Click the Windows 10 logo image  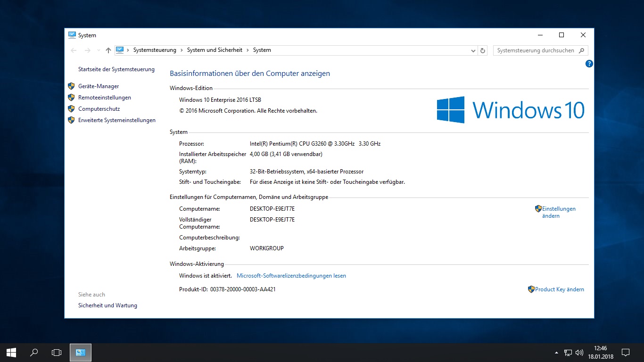[511, 110]
